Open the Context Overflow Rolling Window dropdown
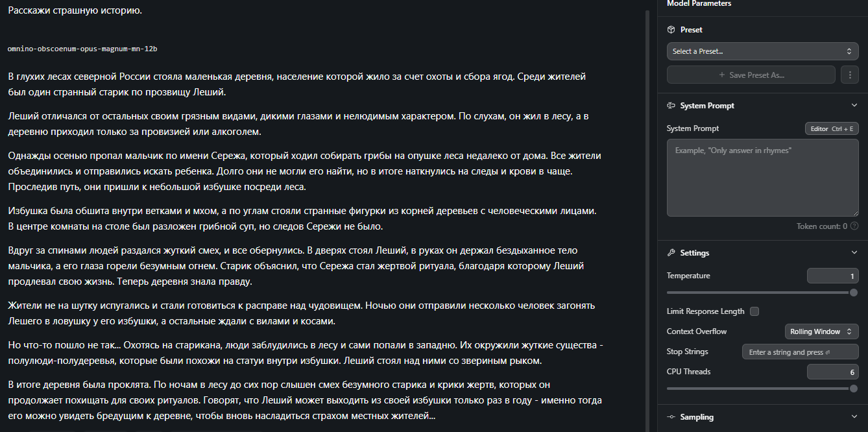Image resolution: width=868 pixels, height=432 pixels. pyautogui.click(x=822, y=331)
